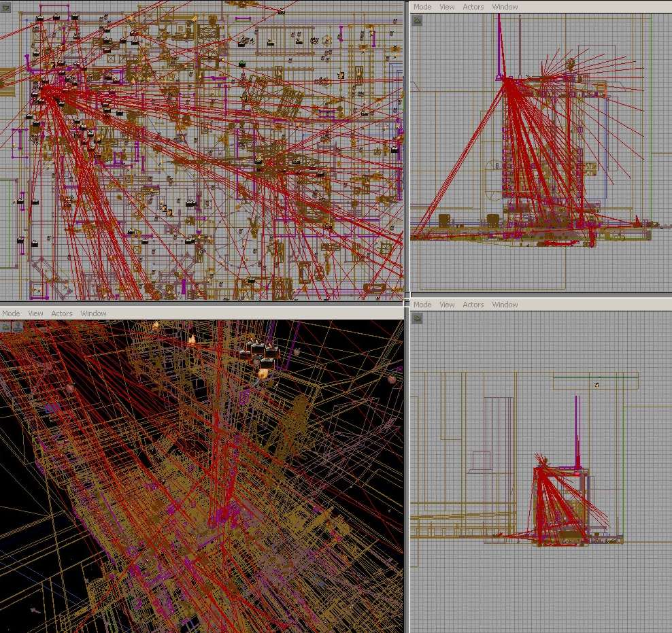Open View menu in 3D perspective viewport
Viewport: 672px width, 633px height.
(35, 313)
